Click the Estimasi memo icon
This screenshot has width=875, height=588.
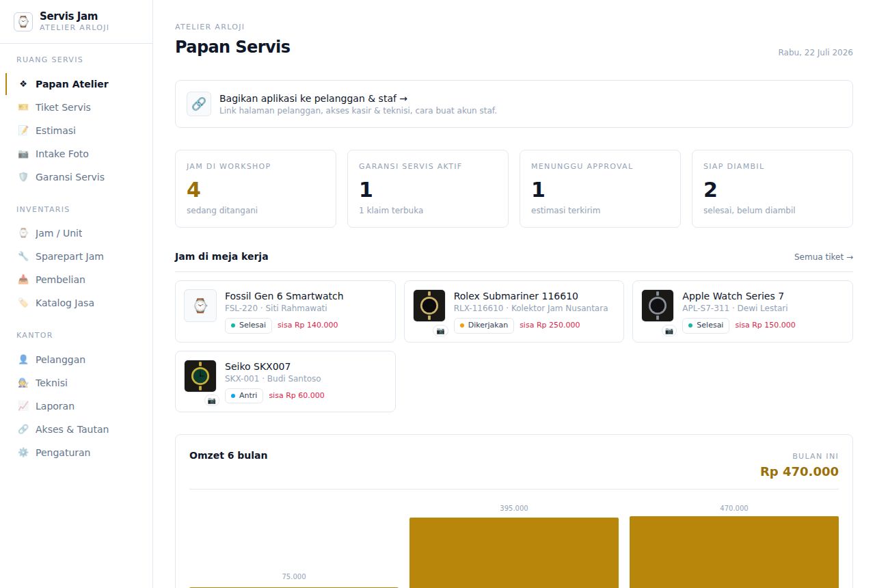coord(23,131)
